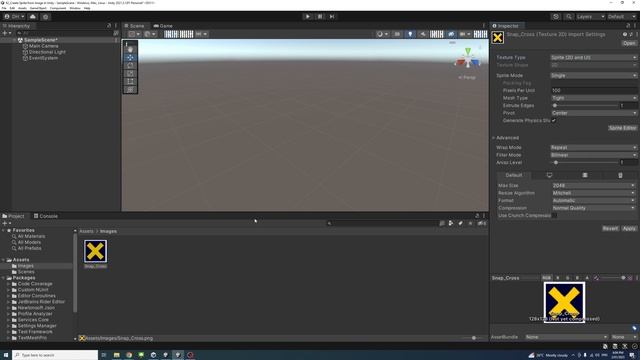Click the Pixels Per Unit field
The image size is (640, 360).
click(593, 91)
